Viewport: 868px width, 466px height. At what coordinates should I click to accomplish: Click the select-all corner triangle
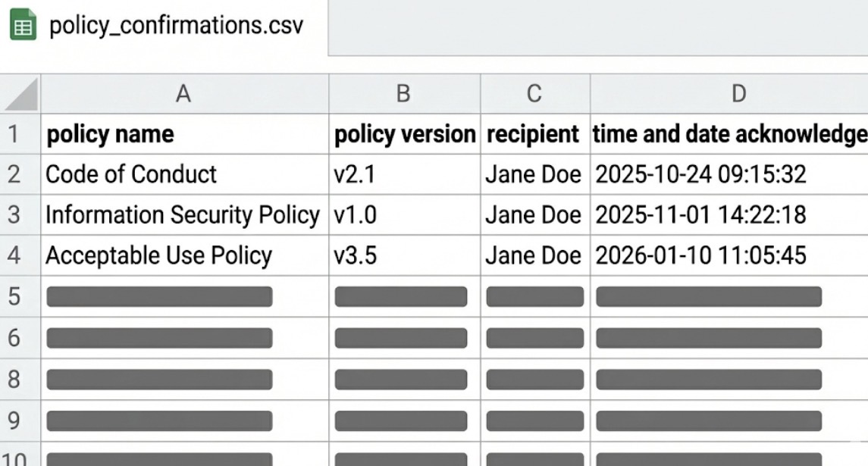point(20,94)
